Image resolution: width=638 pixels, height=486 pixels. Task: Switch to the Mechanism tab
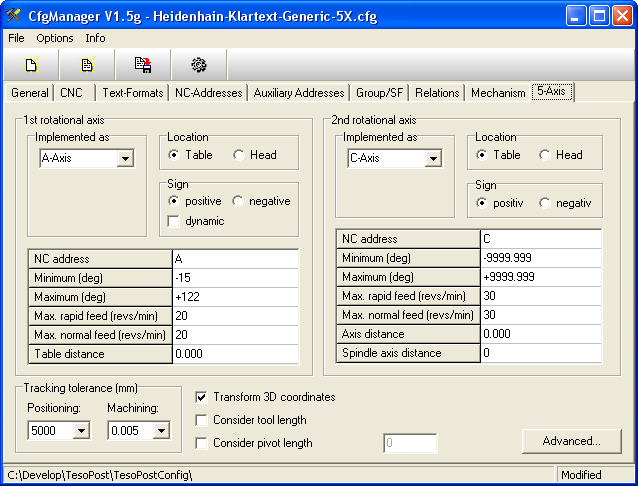[x=498, y=93]
